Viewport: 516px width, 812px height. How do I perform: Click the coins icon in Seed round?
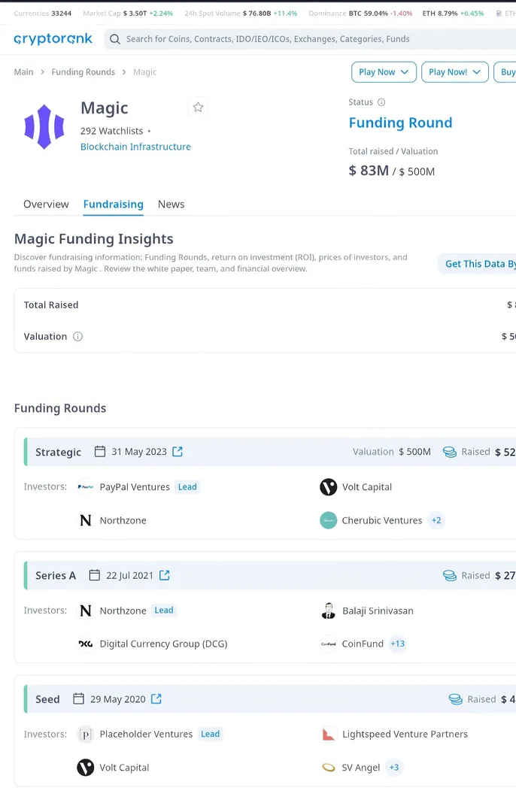pos(455,700)
